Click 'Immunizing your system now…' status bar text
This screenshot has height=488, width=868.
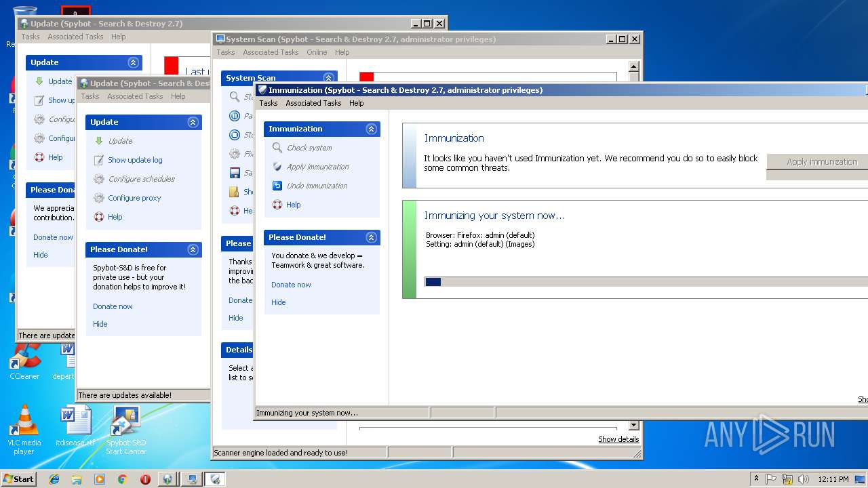coord(307,413)
